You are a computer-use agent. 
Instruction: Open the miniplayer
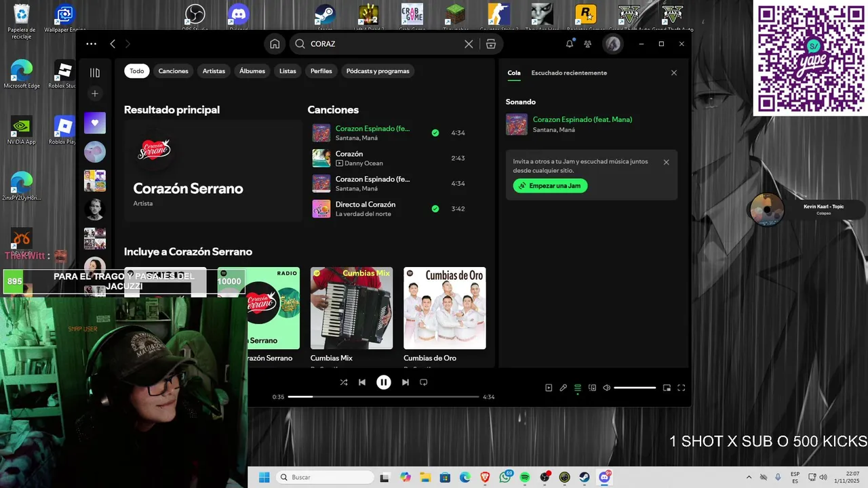pyautogui.click(x=667, y=388)
